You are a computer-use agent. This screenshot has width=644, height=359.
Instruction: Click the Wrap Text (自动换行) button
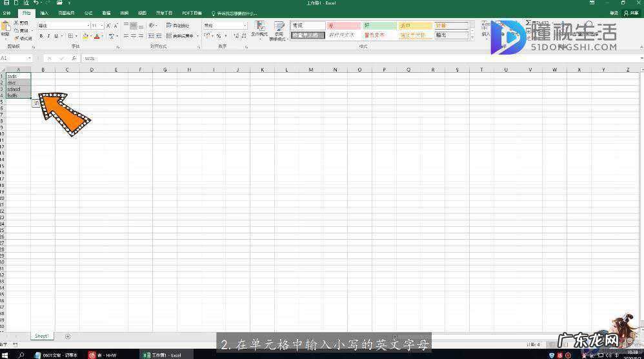(178, 26)
